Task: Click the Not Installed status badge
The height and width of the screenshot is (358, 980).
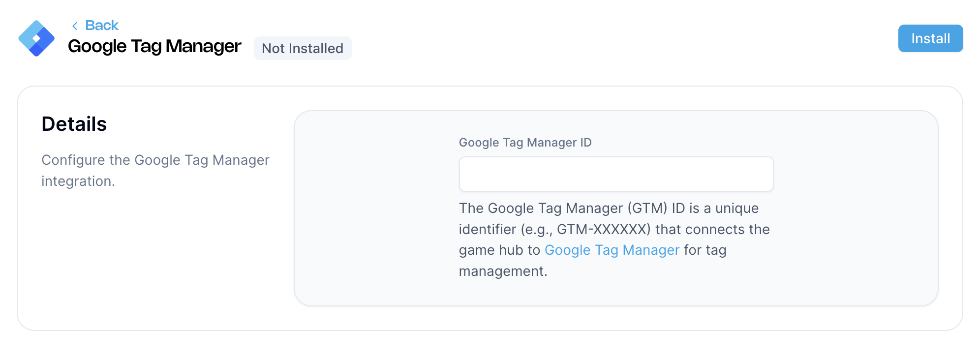Action: [303, 48]
